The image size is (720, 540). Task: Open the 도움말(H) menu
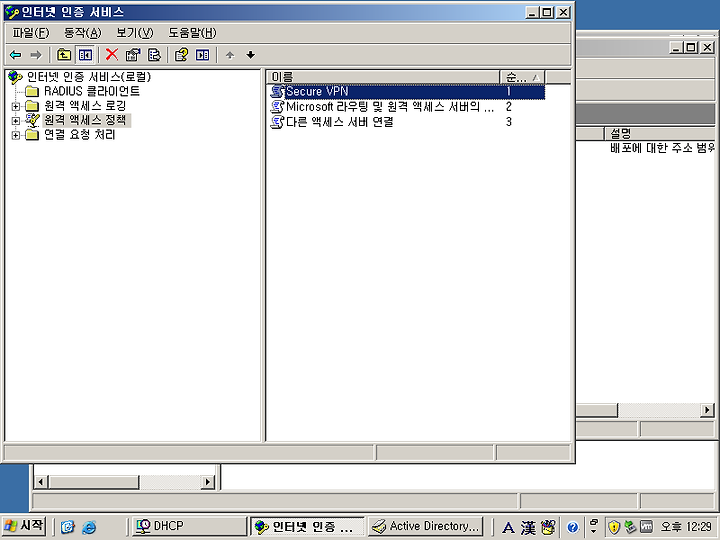(x=192, y=33)
